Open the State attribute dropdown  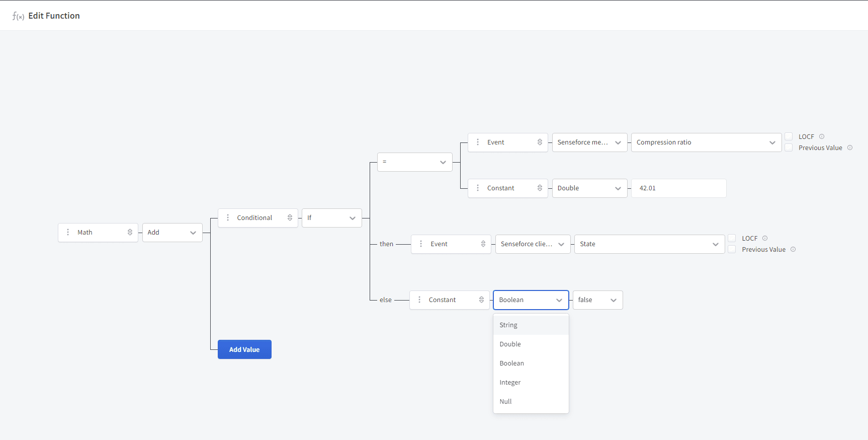point(650,244)
